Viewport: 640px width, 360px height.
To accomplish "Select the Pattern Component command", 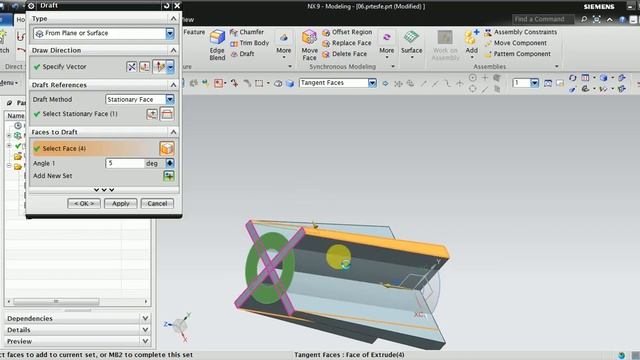I will (517, 54).
